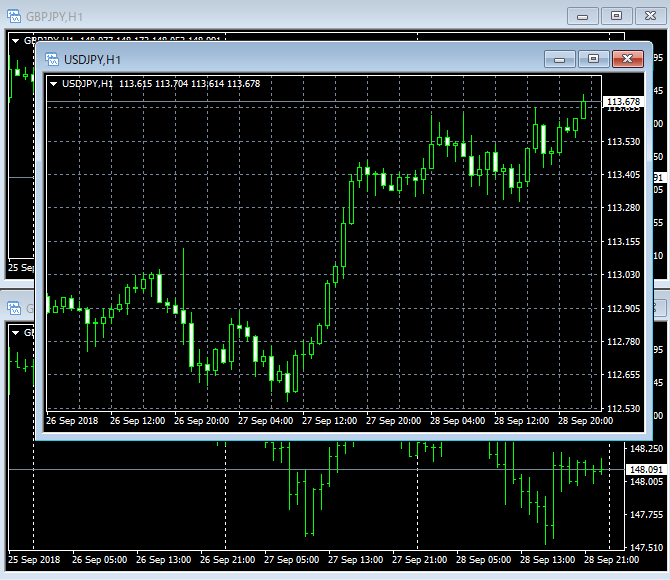Click the GBPJPY,H1 window chart icon
The height and width of the screenshot is (580, 670).
[14, 15]
